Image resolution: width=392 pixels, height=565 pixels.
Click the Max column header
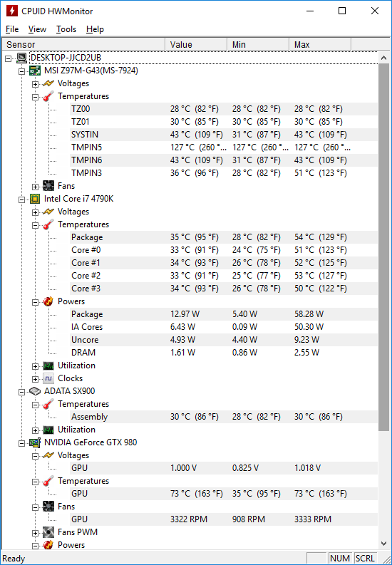pyautogui.click(x=320, y=44)
